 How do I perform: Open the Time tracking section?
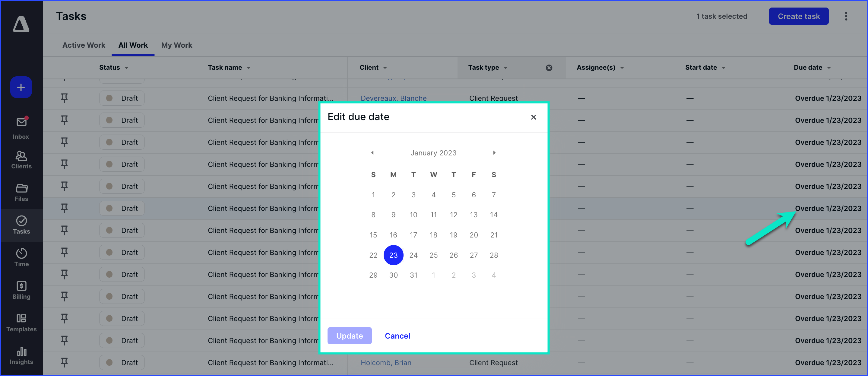point(21,258)
